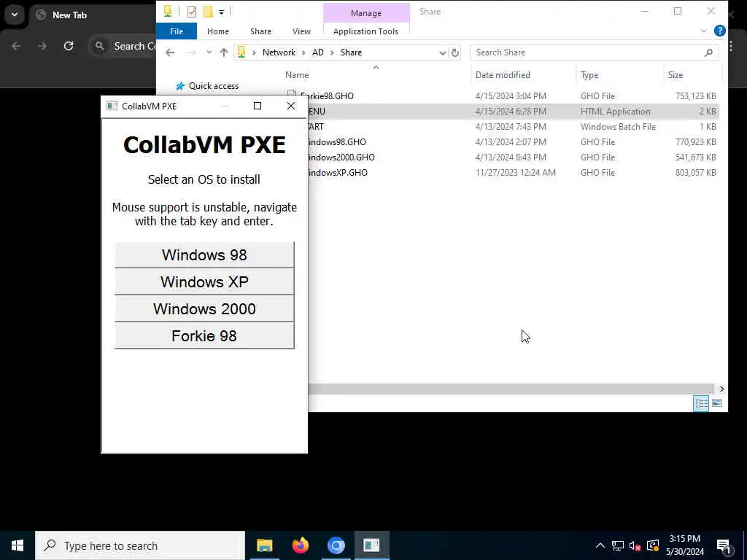Open the Share ribbon tab
Viewport: 747px width, 560px height.
(260, 31)
